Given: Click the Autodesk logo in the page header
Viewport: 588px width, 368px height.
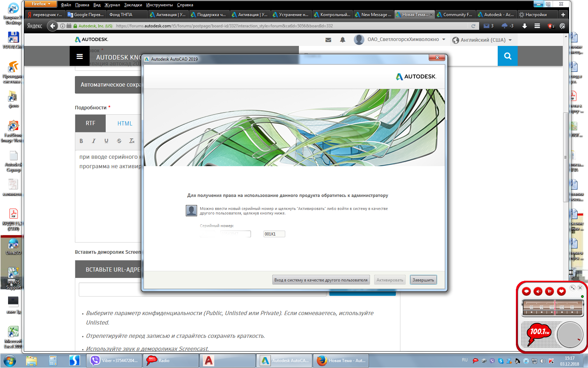Looking at the screenshot, I should pos(92,40).
